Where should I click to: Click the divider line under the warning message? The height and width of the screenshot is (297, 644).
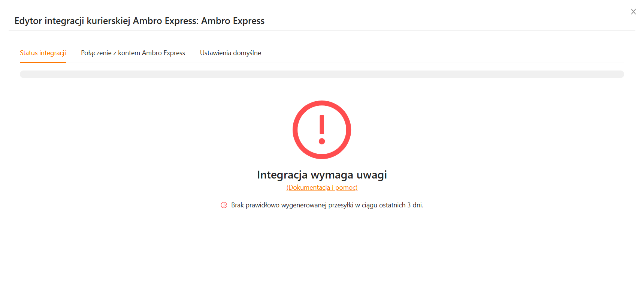click(322, 229)
